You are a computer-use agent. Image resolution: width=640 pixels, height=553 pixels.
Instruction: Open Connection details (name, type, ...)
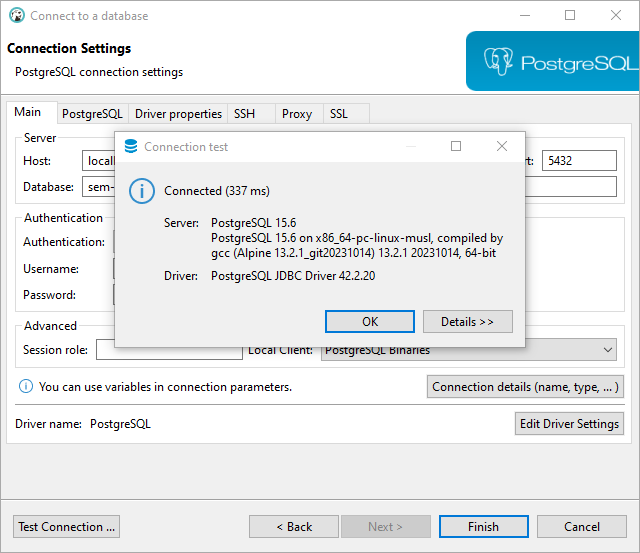[x=526, y=386]
